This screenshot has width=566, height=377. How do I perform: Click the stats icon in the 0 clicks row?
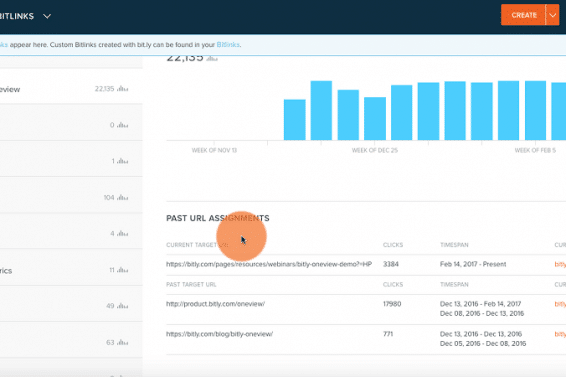pyautogui.click(x=123, y=125)
